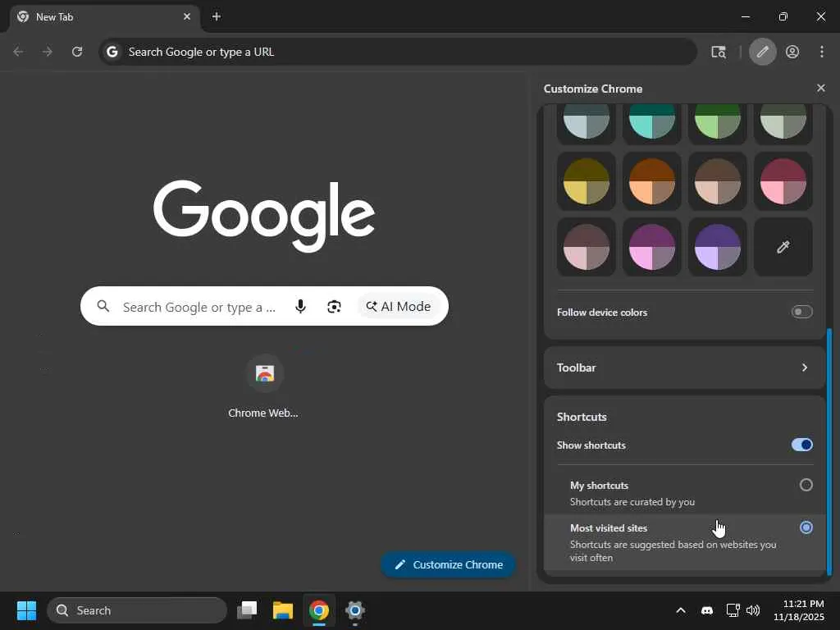Click 'Shortcuts are curated by you' text

pos(632,502)
